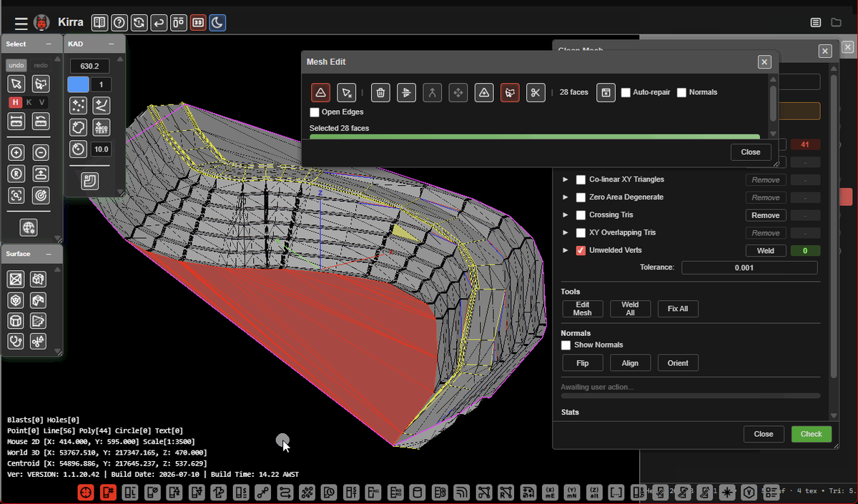
Task: Click the add triangle icon in Mesh Edit
Action: (x=484, y=92)
